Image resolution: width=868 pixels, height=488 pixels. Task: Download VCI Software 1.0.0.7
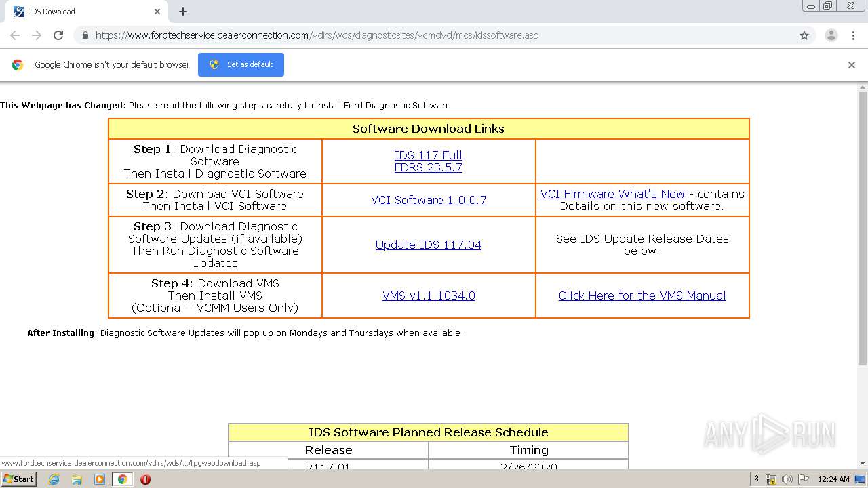(429, 200)
